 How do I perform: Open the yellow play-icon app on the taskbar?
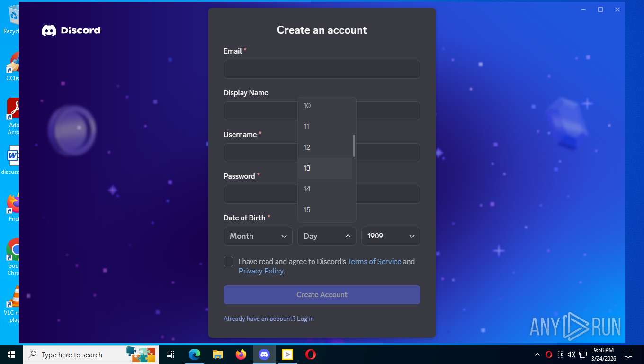287,355
